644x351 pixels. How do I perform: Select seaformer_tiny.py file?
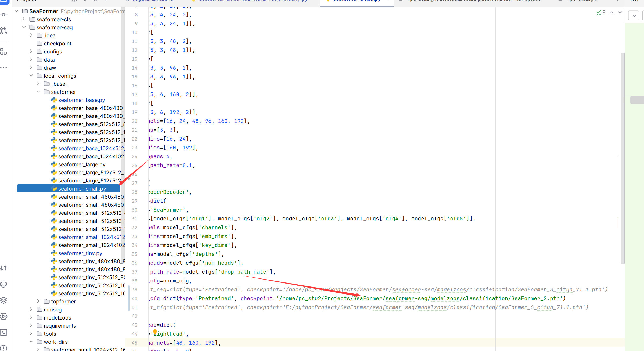[80, 253]
